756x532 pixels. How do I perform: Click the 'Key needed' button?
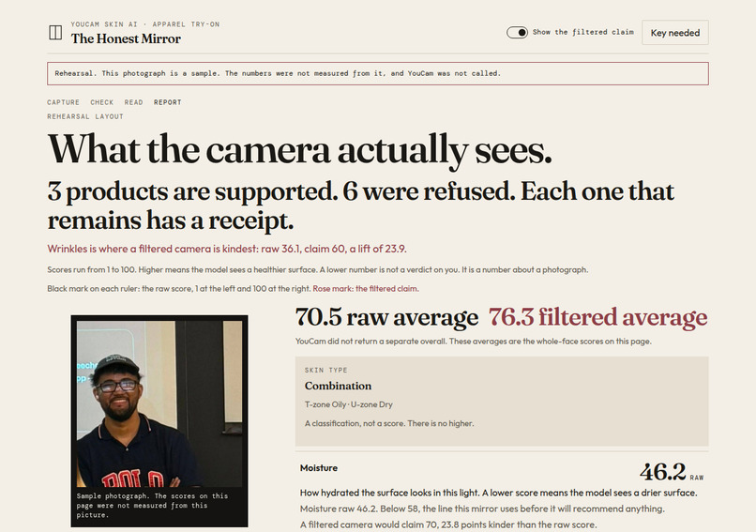tap(675, 33)
